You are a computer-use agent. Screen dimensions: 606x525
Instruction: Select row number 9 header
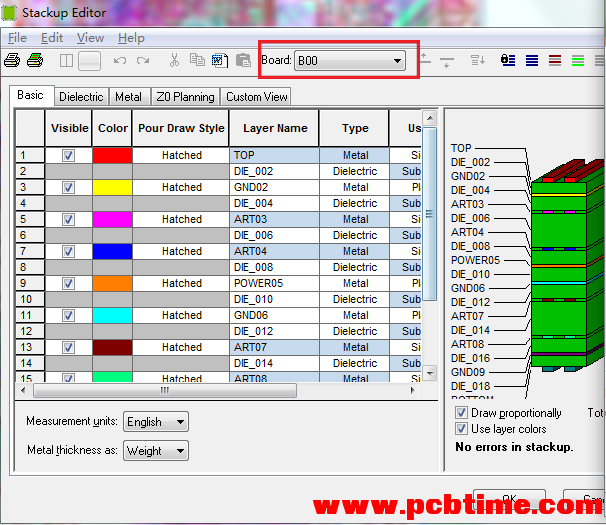[30, 284]
